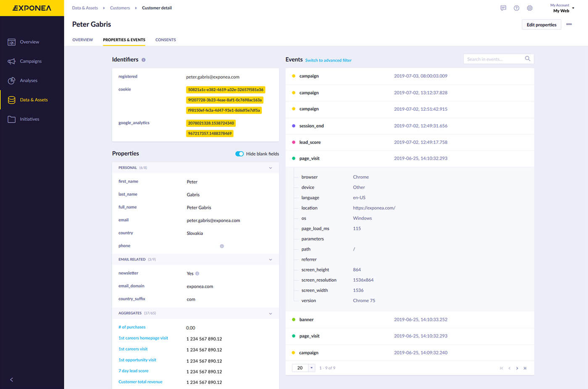The image size is (588, 389).
Task: Open the Campaigns section via megaphone icon
Action: coord(11,61)
